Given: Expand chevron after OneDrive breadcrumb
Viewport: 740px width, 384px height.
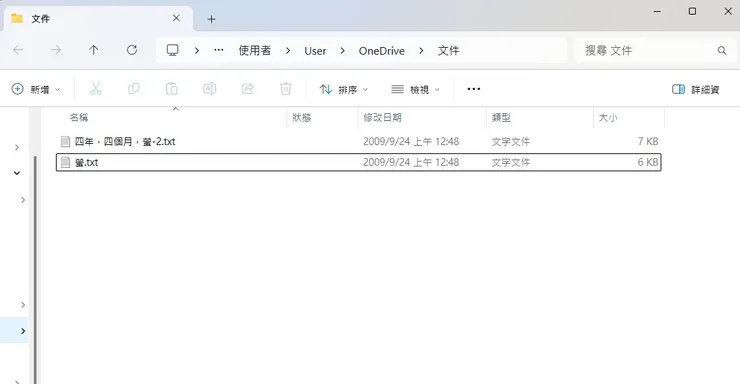Looking at the screenshot, I should pyautogui.click(x=421, y=50).
